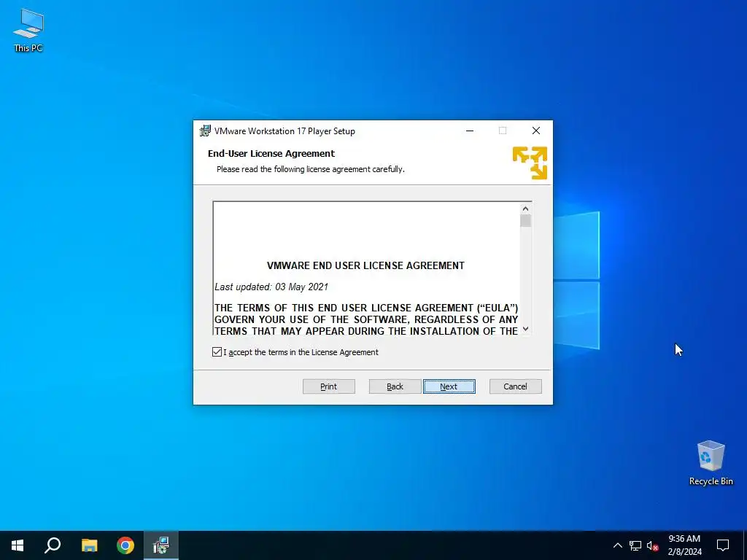Minimize the VMware Setup window
This screenshot has width=747, height=560.
click(470, 131)
